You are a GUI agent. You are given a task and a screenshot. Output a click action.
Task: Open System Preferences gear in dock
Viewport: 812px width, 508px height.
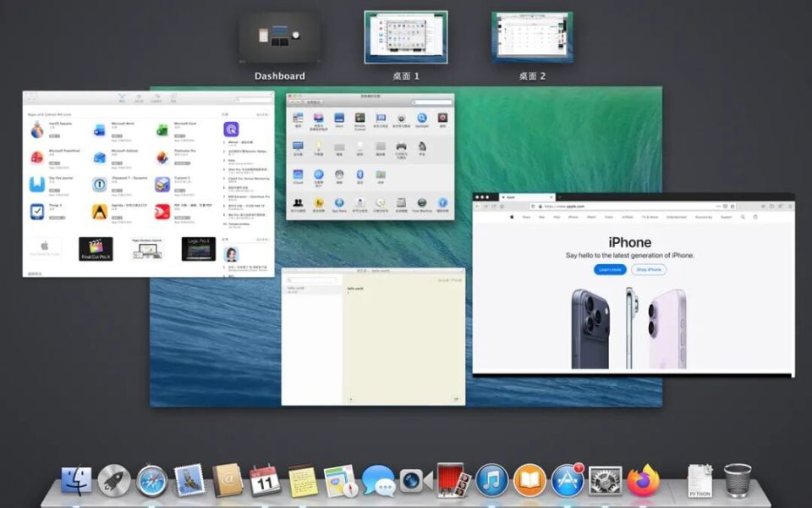(605, 481)
